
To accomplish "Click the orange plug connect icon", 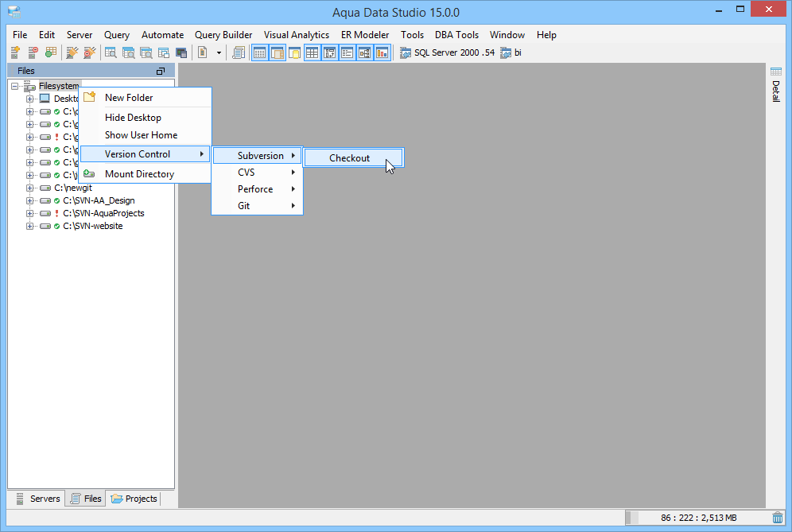I will (x=72, y=52).
